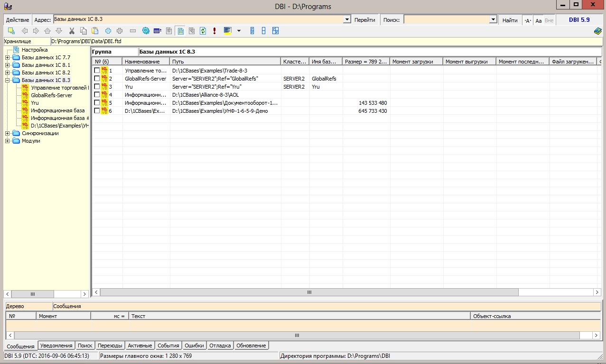This screenshot has width=606, height=364.
Task: Switch to the Переходы tab
Action: click(x=111, y=346)
